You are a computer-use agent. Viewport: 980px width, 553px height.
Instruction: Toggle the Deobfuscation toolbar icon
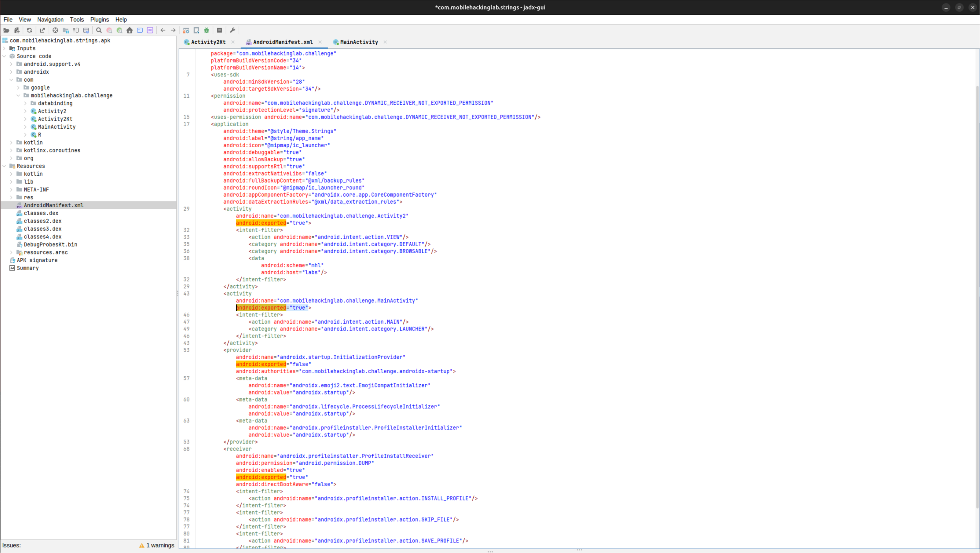click(x=186, y=30)
